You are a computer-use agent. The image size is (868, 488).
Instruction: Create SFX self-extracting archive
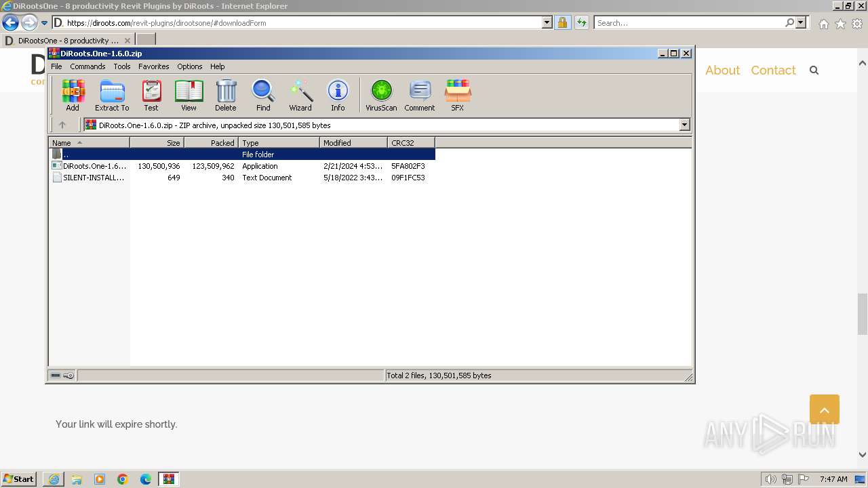click(x=458, y=96)
